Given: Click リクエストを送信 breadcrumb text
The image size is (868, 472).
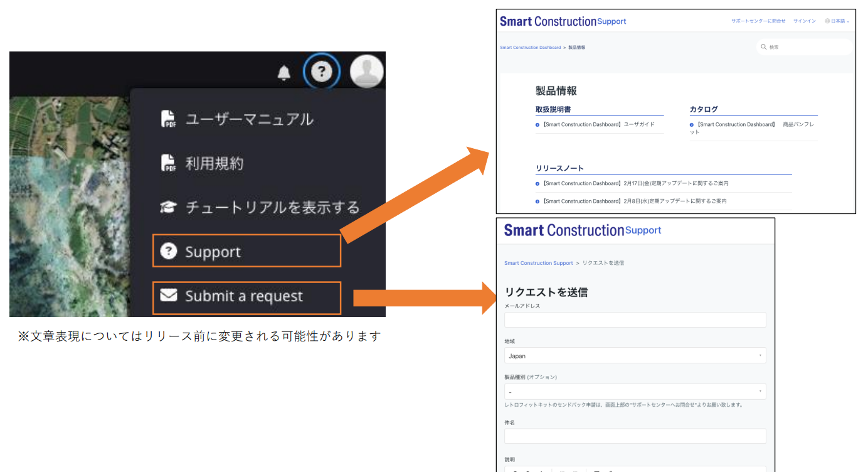Looking at the screenshot, I should [x=603, y=263].
